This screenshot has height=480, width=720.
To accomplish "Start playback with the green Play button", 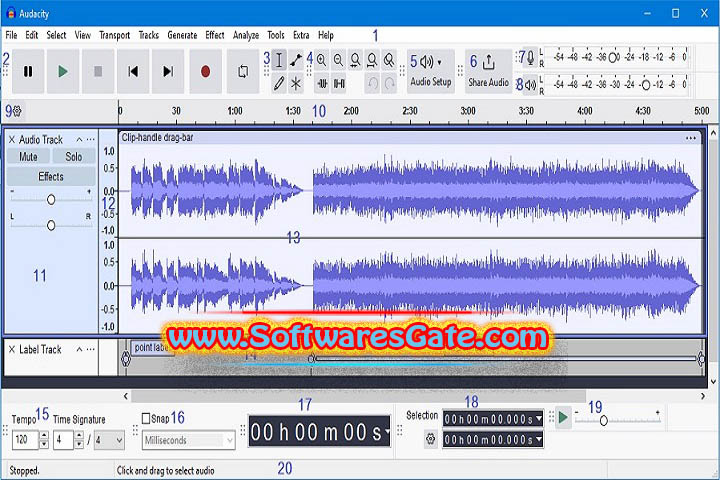I will pos(63,72).
